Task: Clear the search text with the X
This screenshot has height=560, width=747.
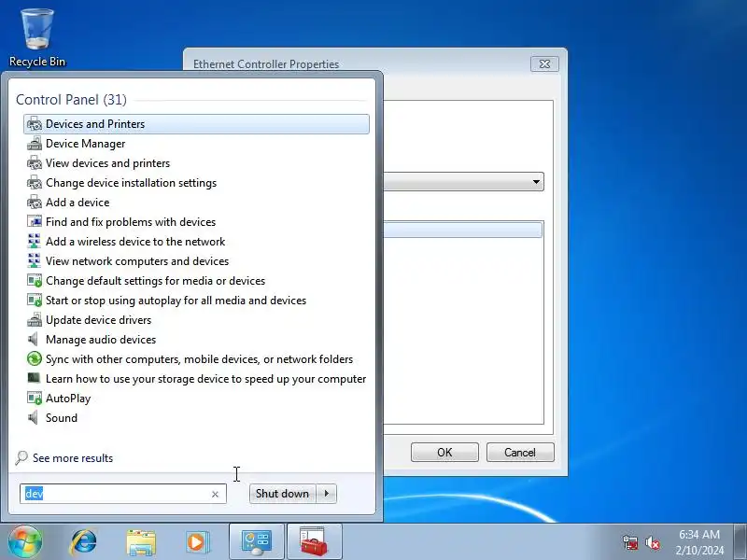Action: (x=216, y=495)
